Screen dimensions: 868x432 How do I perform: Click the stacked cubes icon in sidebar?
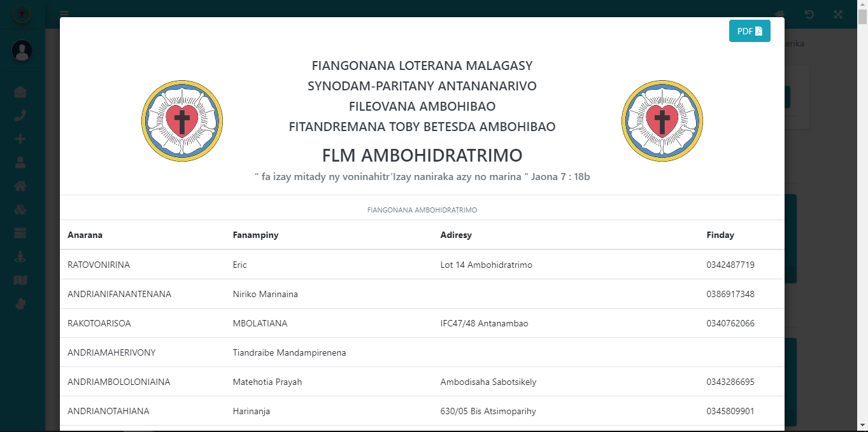[20, 209]
